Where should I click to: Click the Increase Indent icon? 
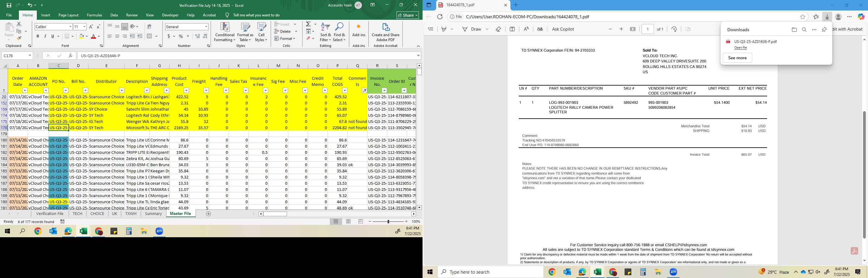click(140, 36)
